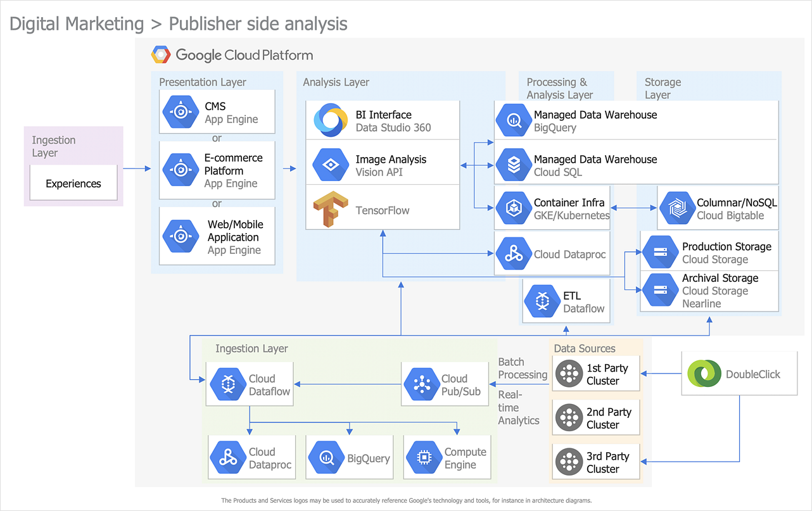Click the '1st Party Cluster' text
This screenshot has height=511, width=812.
[607, 374]
